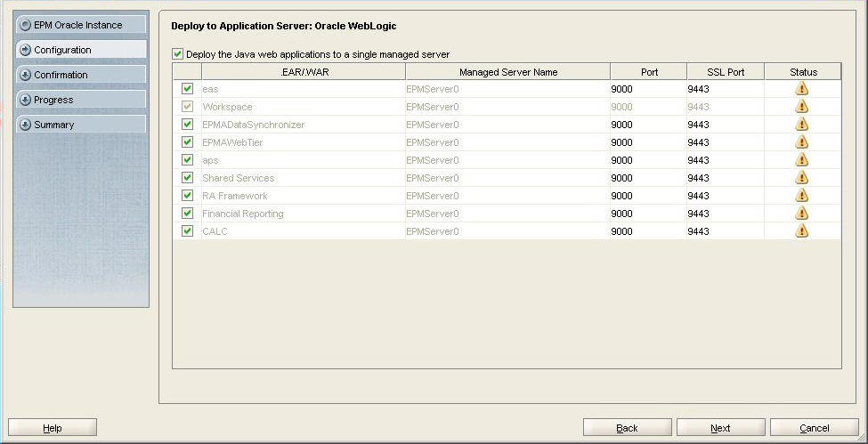Click the Summary step arrow icon

tap(25, 125)
